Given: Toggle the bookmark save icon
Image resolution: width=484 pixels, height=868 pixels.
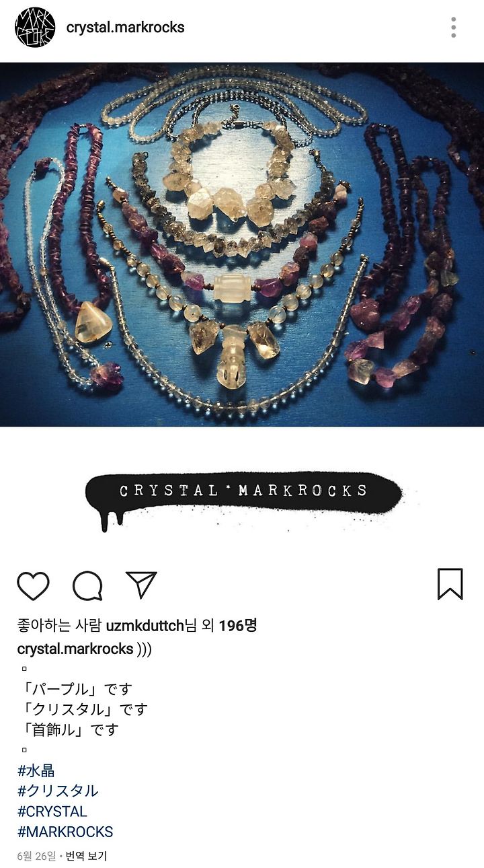Looking at the screenshot, I should click(450, 584).
